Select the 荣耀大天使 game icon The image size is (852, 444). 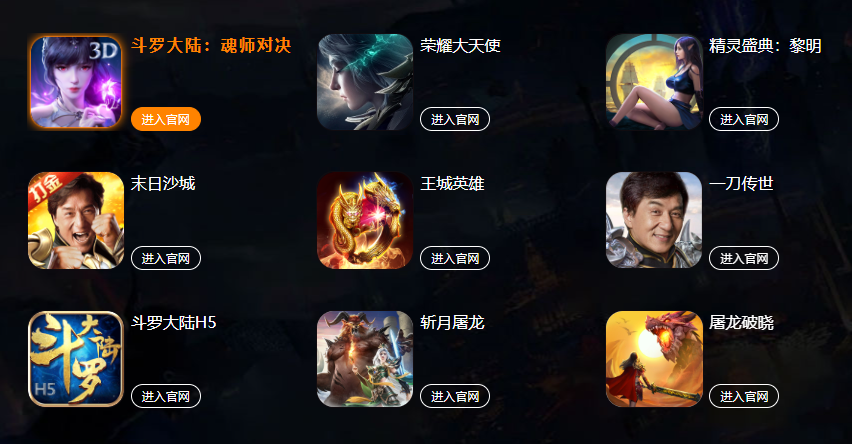365,82
